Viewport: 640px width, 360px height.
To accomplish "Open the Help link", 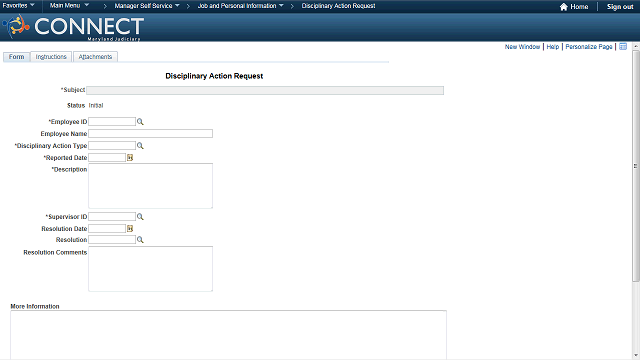I will point(553,47).
